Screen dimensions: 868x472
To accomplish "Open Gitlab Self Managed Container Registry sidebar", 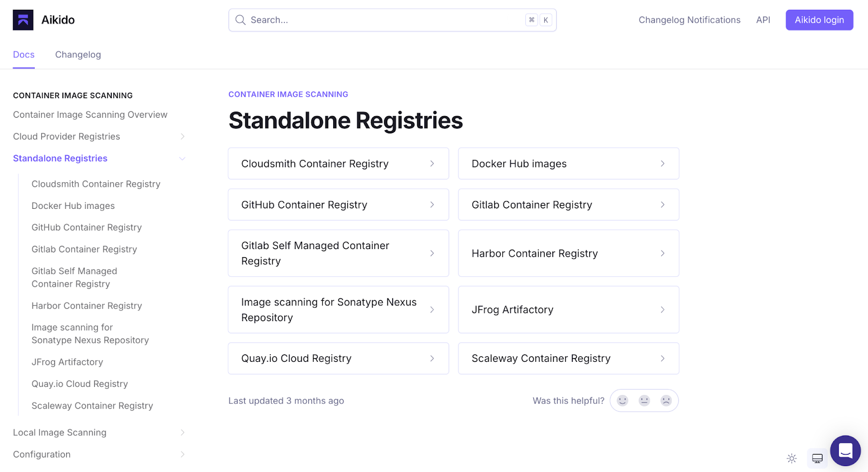I will point(74,277).
